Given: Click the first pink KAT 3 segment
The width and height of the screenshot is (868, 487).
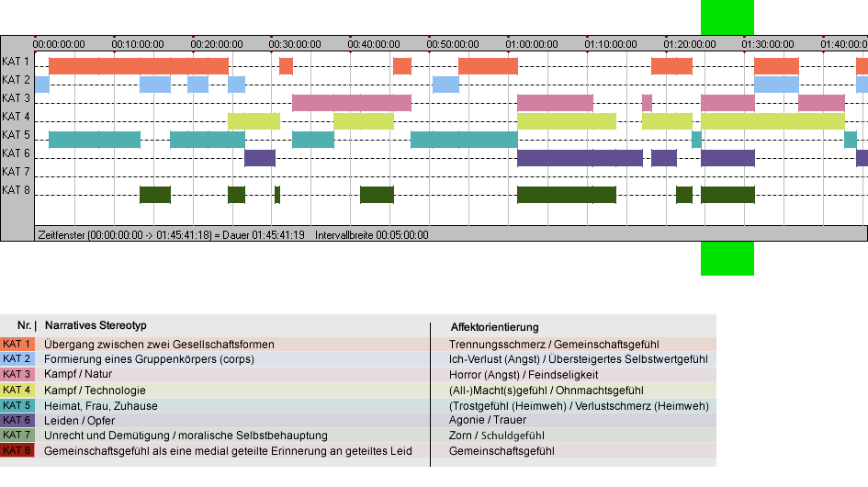Looking at the screenshot, I should coord(352,103).
